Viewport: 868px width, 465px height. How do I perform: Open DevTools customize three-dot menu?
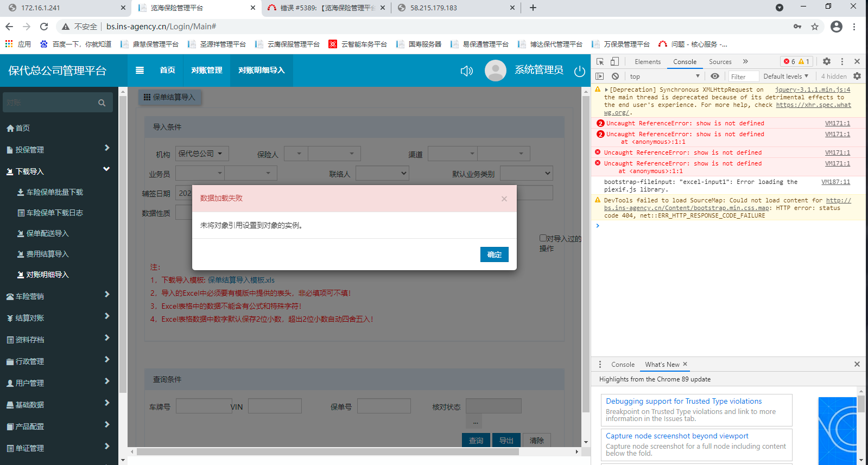(x=842, y=61)
